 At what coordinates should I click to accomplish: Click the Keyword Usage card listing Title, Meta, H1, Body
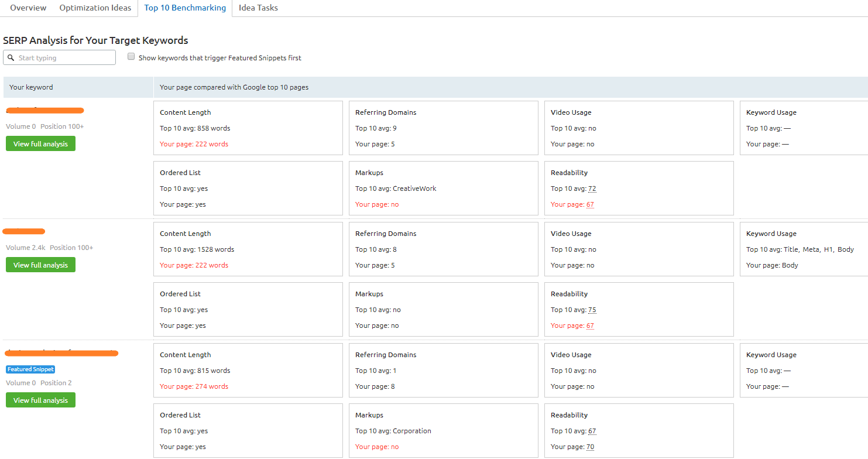point(803,249)
